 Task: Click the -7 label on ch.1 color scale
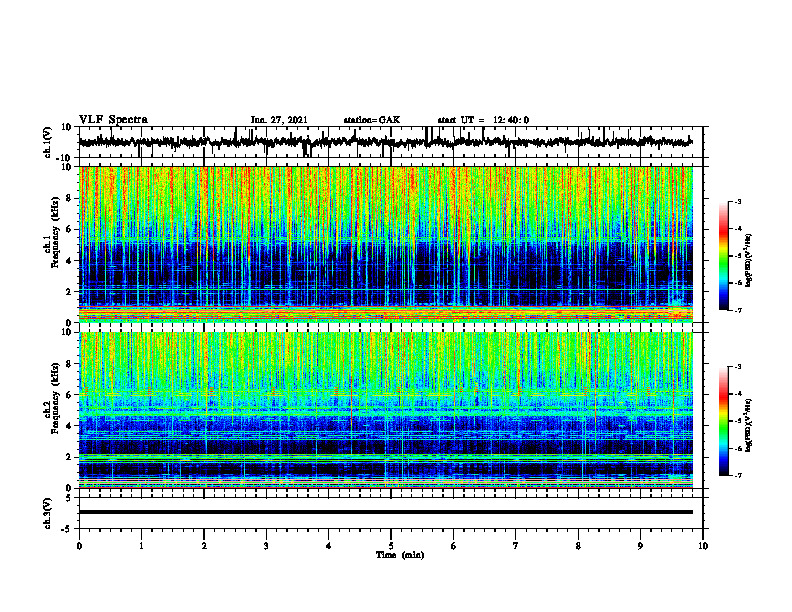[x=737, y=310]
